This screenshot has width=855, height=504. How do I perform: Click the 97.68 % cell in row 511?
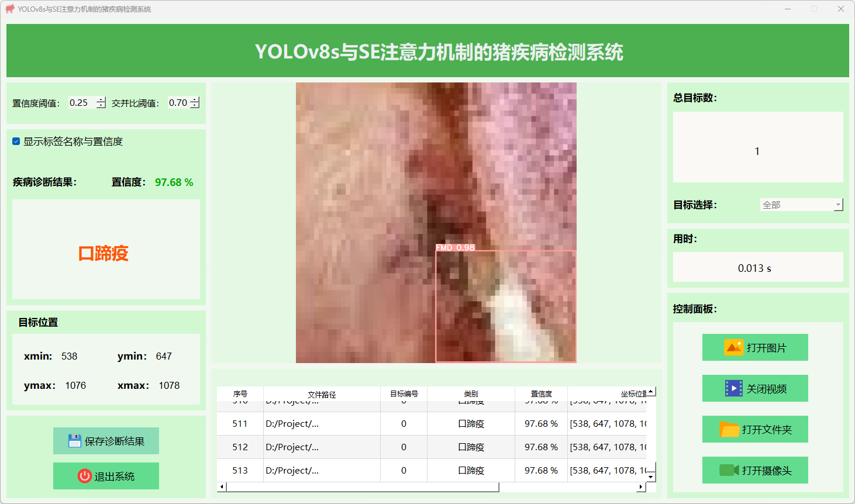point(542,424)
